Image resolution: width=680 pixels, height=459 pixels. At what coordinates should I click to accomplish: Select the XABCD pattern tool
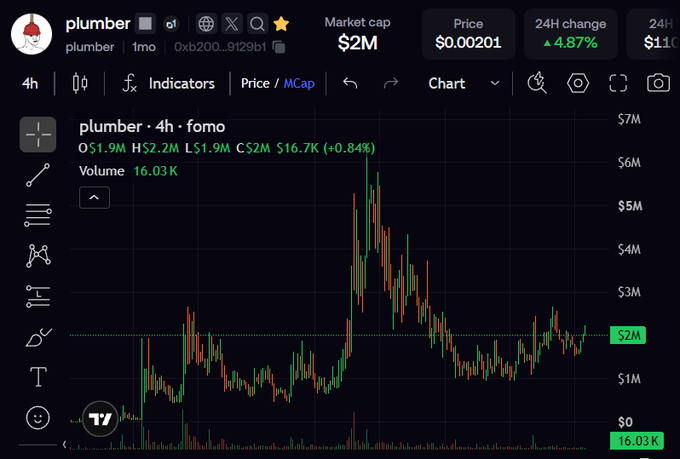38,255
